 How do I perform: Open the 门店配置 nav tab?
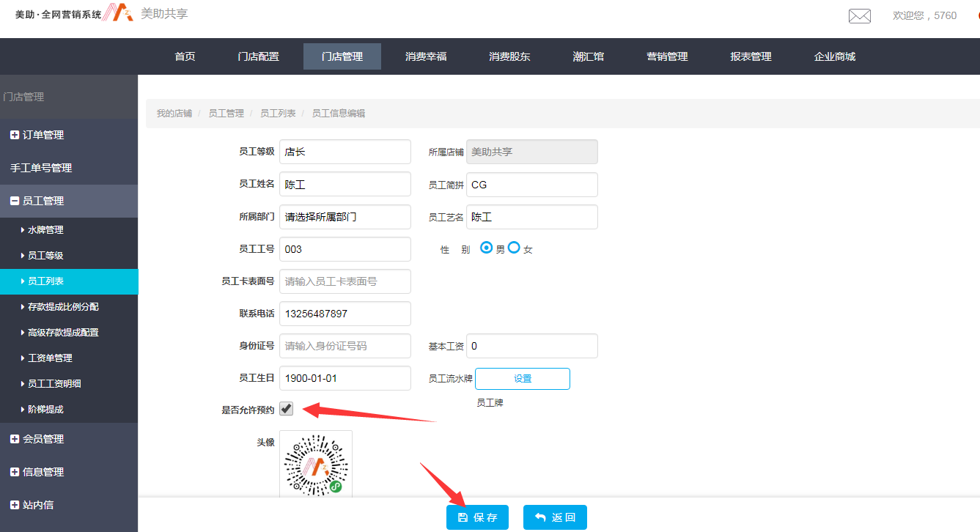[x=259, y=56]
